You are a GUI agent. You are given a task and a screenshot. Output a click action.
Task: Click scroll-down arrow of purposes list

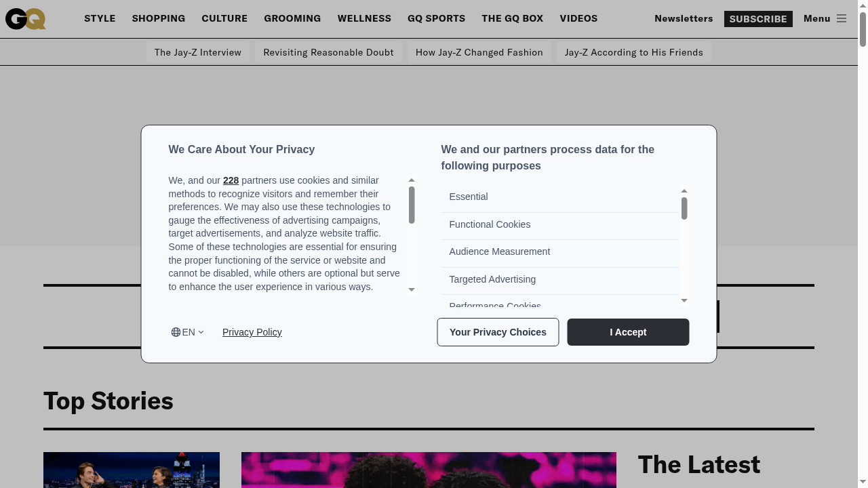684,300
